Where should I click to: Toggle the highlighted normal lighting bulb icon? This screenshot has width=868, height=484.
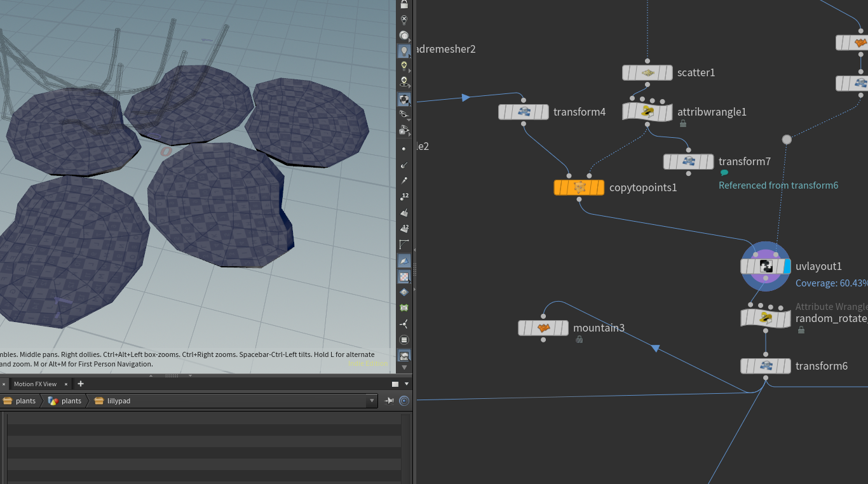point(404,51)
